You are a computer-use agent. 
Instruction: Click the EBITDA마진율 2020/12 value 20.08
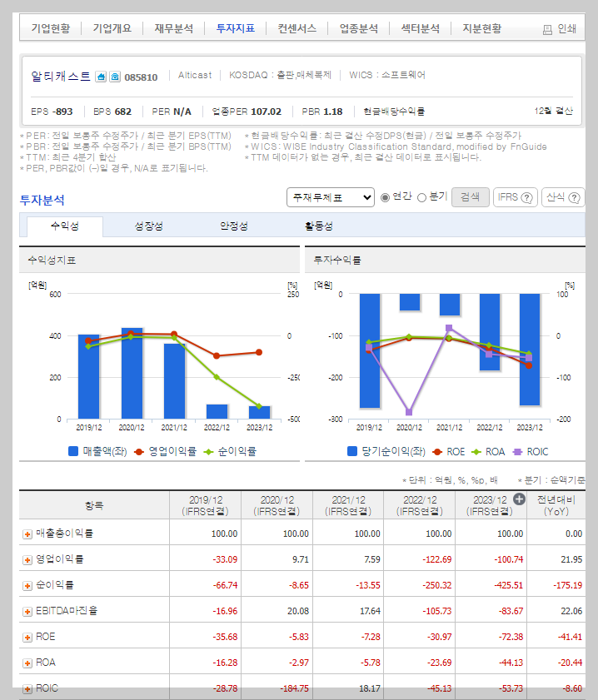coord(298,611)
